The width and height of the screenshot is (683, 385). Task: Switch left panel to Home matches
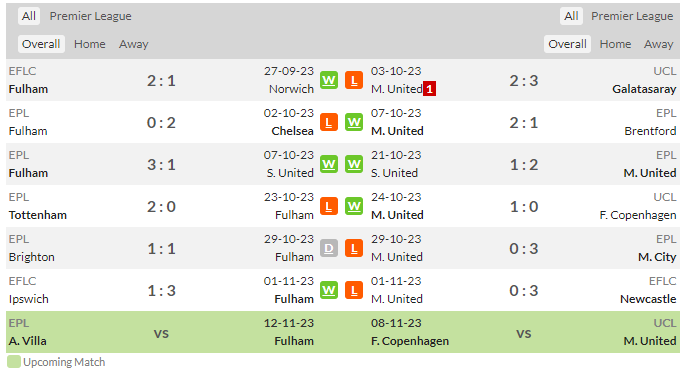(x=89, y=44)
